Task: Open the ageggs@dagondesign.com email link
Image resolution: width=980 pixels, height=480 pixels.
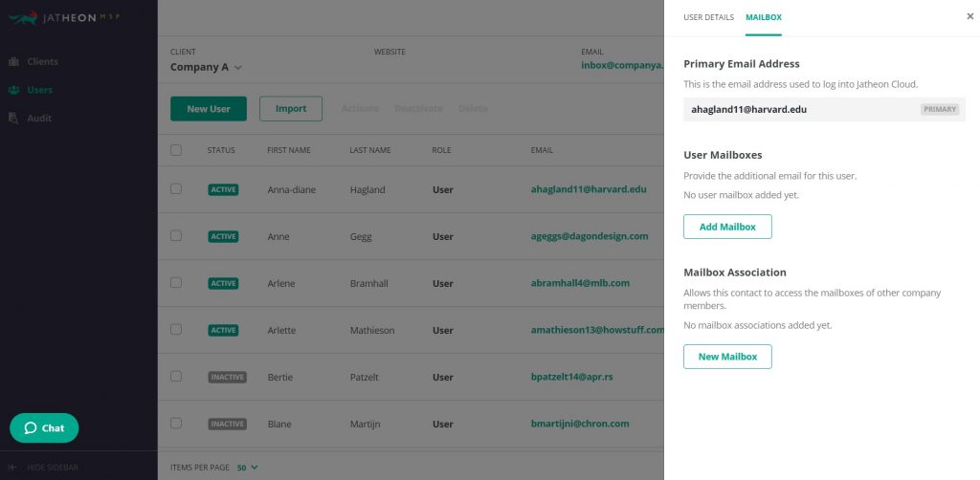Action: tap(590, 236)
